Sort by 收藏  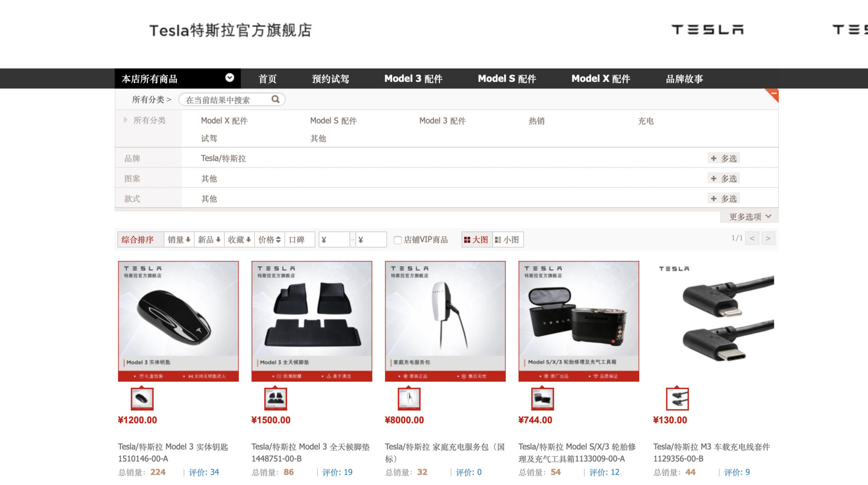point(240,240)
